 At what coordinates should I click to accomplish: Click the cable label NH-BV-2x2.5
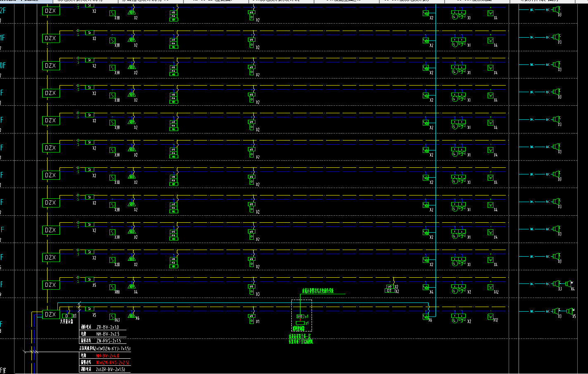[107, 334]
